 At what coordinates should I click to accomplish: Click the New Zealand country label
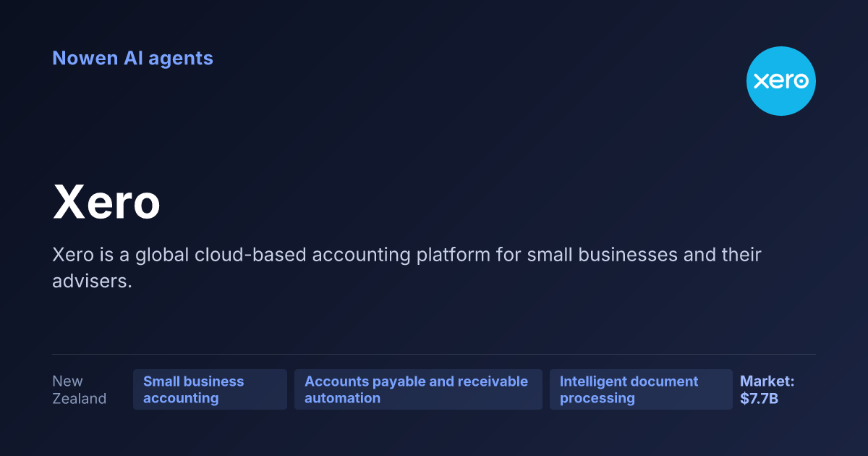point(80,389)
